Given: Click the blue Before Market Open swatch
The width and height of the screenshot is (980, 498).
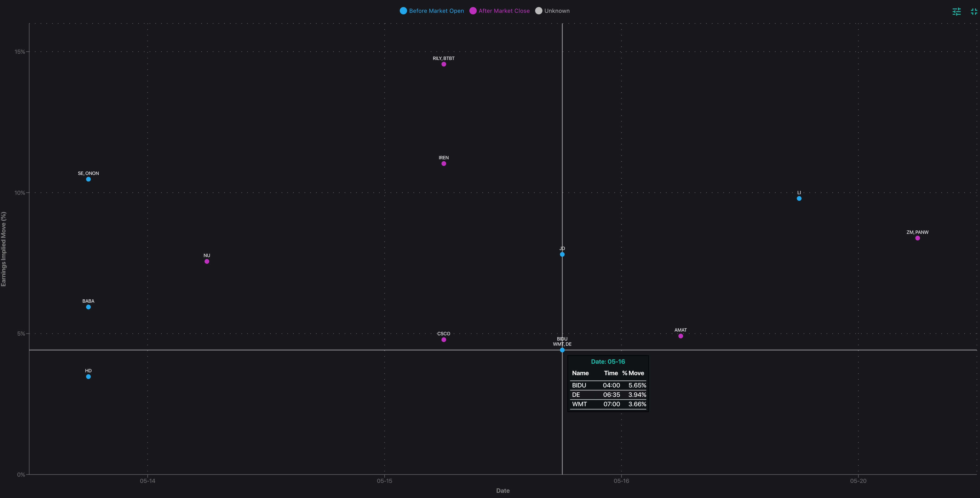Looking at the screenshot, I should [403, 11].
